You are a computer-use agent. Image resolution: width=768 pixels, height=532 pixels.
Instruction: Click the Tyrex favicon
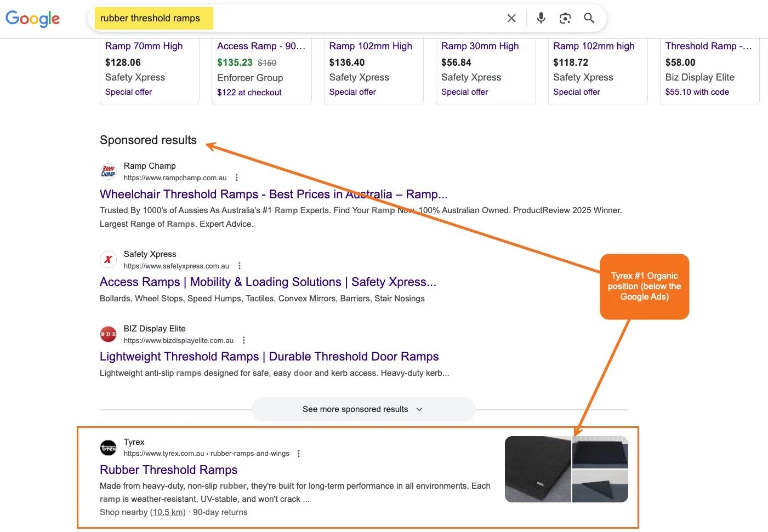coord(109,448)
